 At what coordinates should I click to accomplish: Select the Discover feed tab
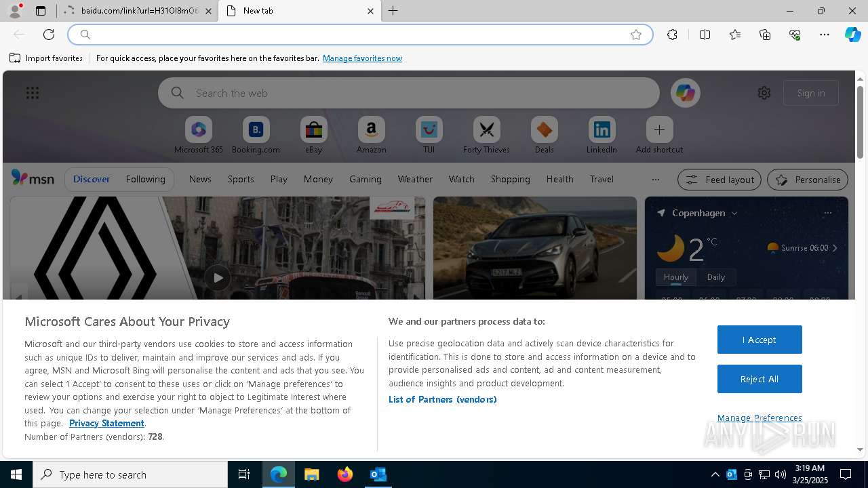92,179
